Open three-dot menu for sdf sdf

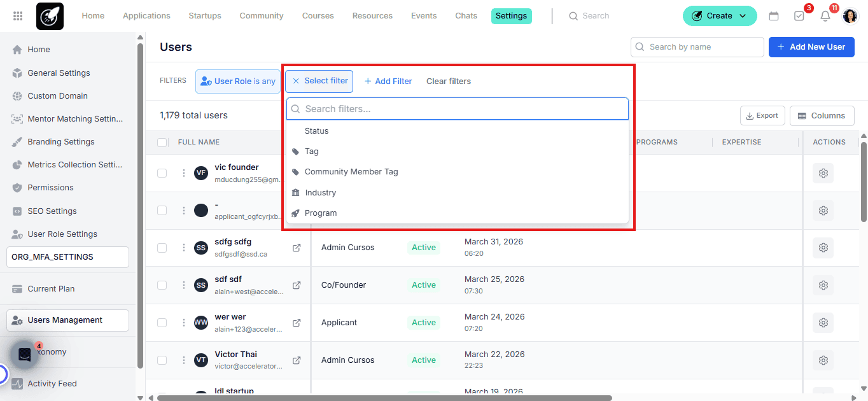[183, 285]
